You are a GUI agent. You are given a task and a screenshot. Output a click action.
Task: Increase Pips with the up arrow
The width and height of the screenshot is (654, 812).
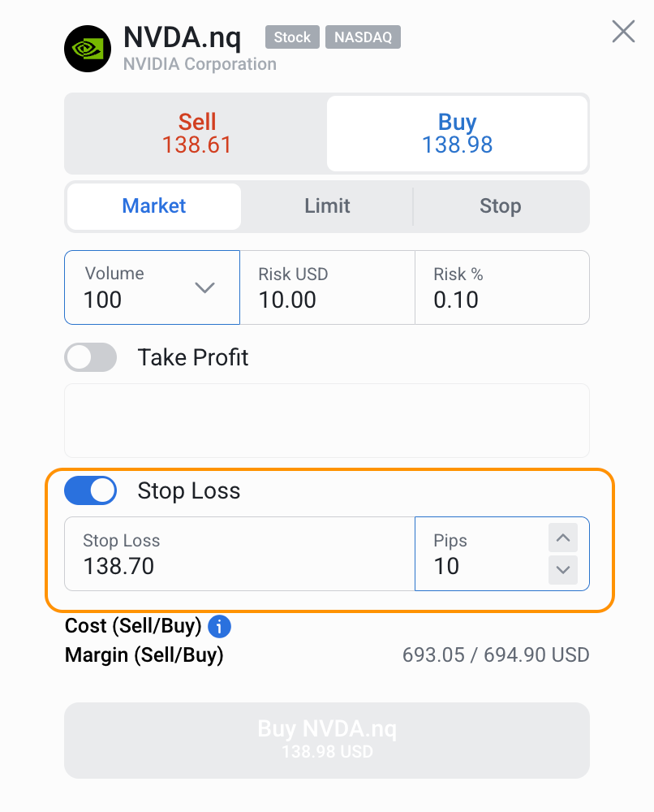click(562, 538)
